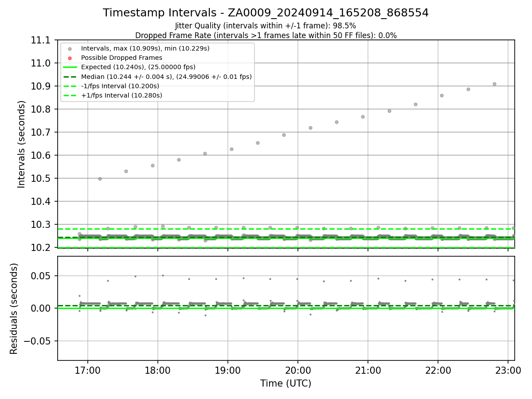This screenshot has height=399, width=532.
Task: Click x-axis tick label "18:00"
Action: click(158, 370)
